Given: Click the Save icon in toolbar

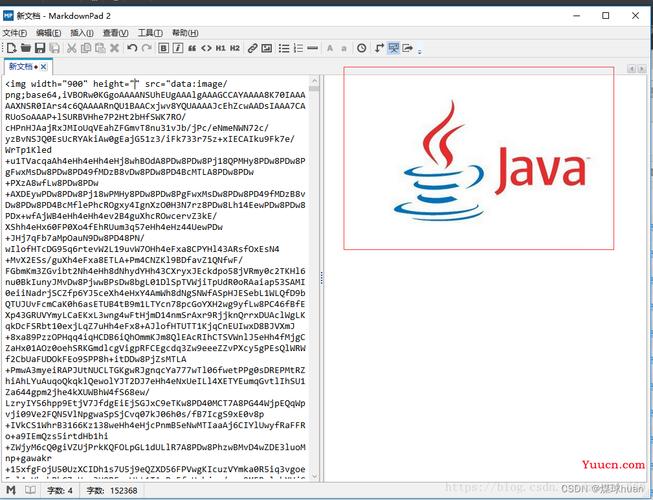Looking at the screenshot, I should point(40,48).
